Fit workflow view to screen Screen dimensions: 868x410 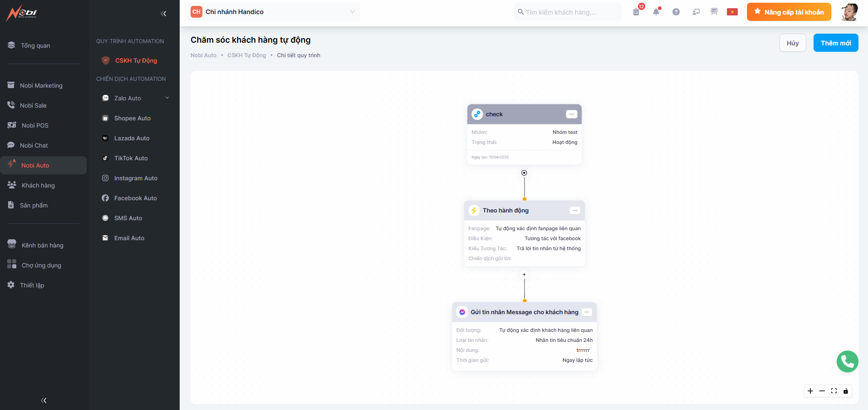pyautogui.click(x=834, y=391)
